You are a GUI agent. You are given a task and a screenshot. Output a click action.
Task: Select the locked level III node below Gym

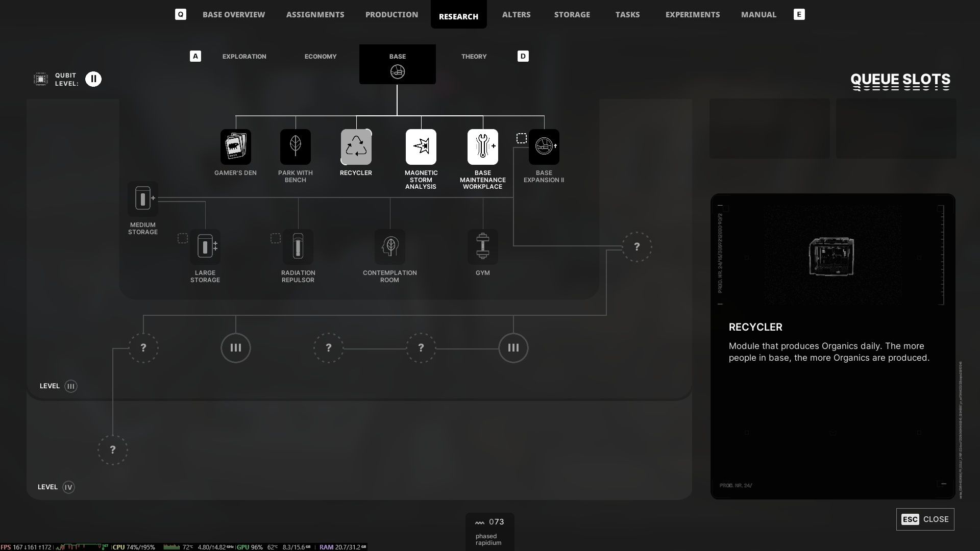[513, 348]
